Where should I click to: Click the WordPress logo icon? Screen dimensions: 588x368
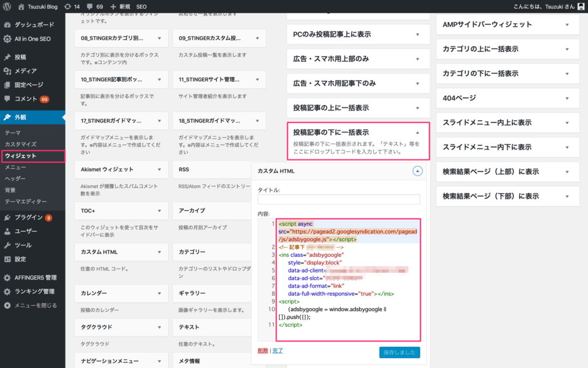(7, 6)
